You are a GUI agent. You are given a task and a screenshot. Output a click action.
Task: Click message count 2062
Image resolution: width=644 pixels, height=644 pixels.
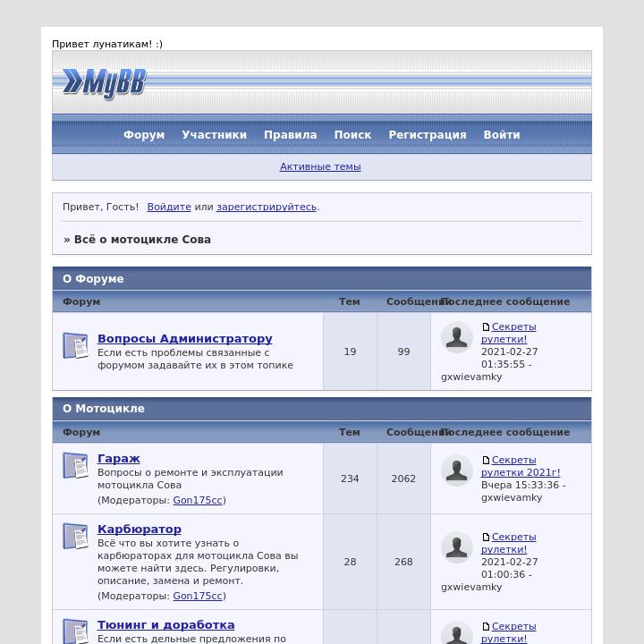click(x=403, y=479)
